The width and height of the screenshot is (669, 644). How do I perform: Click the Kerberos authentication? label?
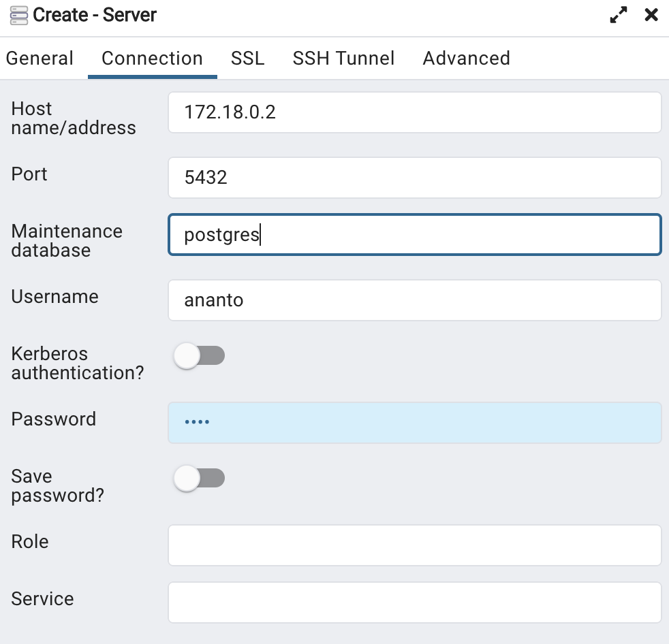click(78, 363)
